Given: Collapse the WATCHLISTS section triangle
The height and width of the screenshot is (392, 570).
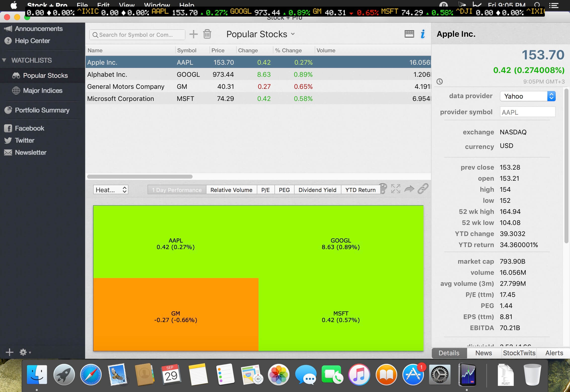Looking at the screenshot, I should coord(4,60).
